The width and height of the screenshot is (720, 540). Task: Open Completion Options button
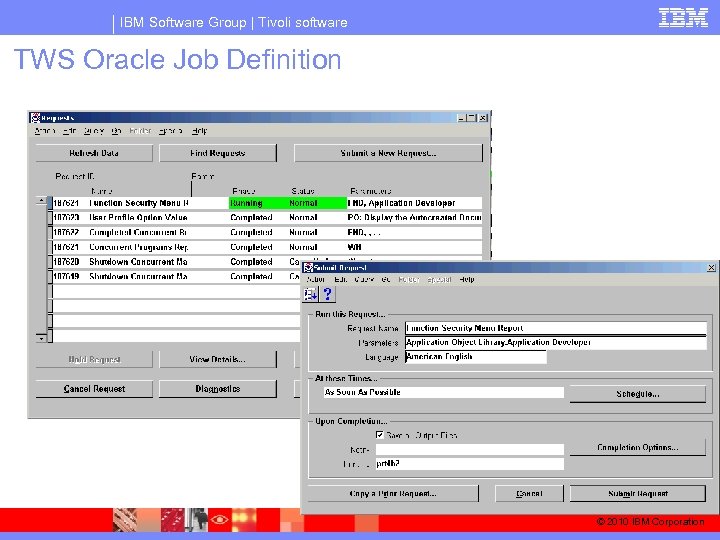pyautogui.click(x=638, y=447)
